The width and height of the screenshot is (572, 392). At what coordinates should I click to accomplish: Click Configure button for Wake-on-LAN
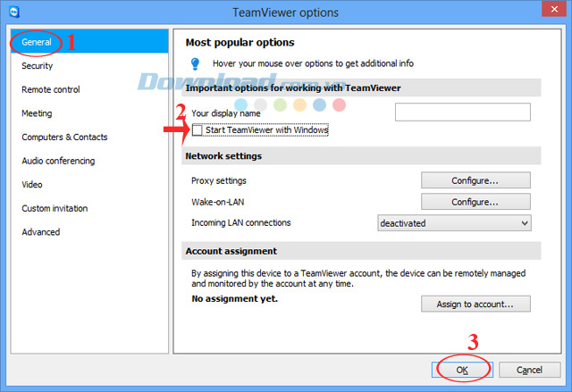tap(475, 202)
